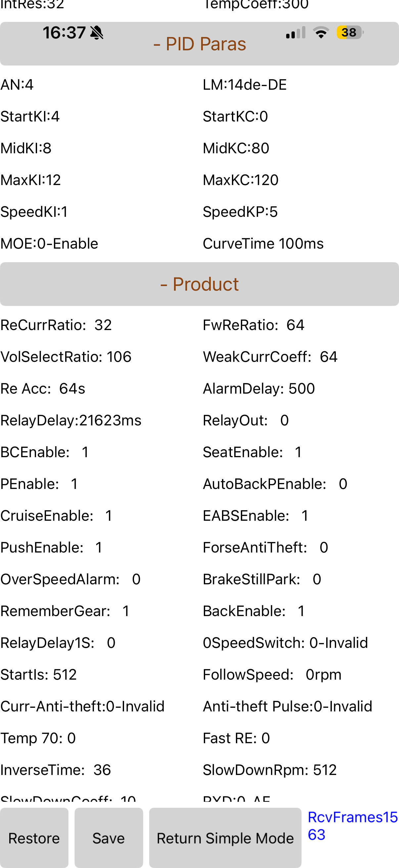399x868 pixels.
Task: Return to Simple Mode
Action: point(225,838)
